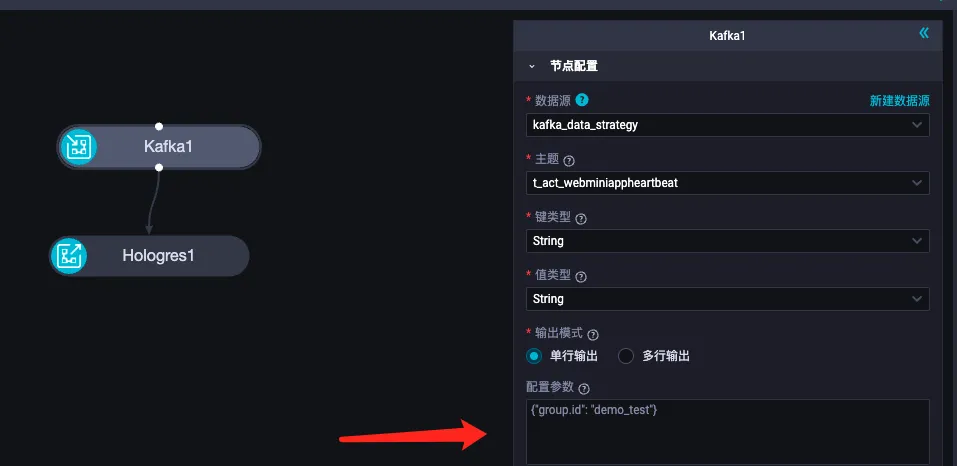Click the 新建数据源 link
The width and height of the screenshot is (957, 466).
900,101
